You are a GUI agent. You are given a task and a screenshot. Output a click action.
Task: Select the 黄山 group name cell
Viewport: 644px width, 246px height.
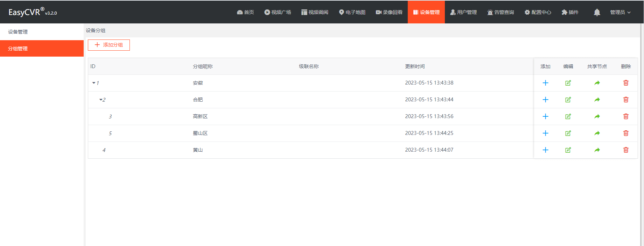(x=198, y=150)
